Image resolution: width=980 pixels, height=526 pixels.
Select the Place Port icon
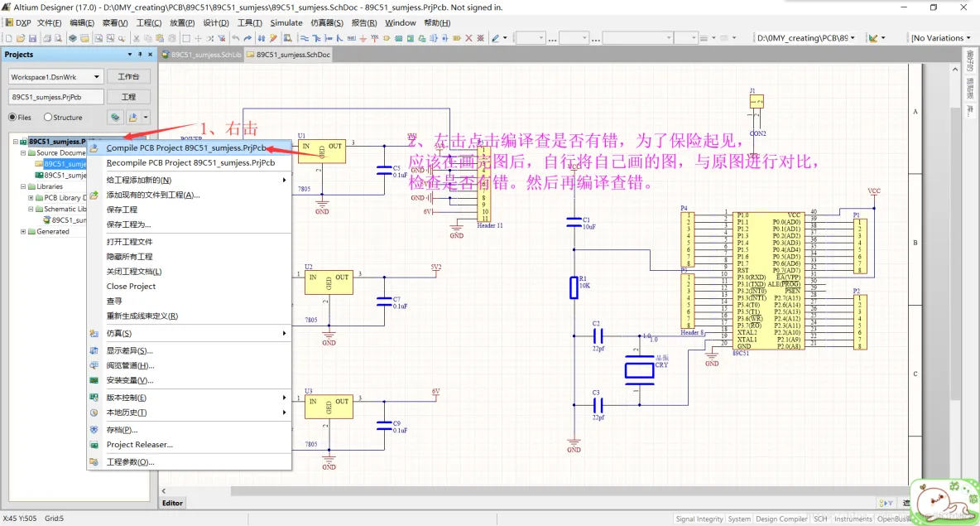point(457,38)
